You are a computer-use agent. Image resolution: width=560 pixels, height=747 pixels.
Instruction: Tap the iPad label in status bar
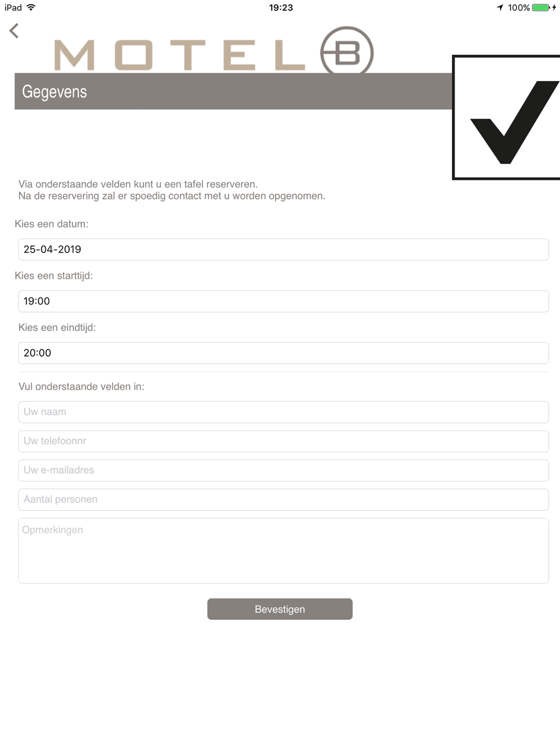13,7
